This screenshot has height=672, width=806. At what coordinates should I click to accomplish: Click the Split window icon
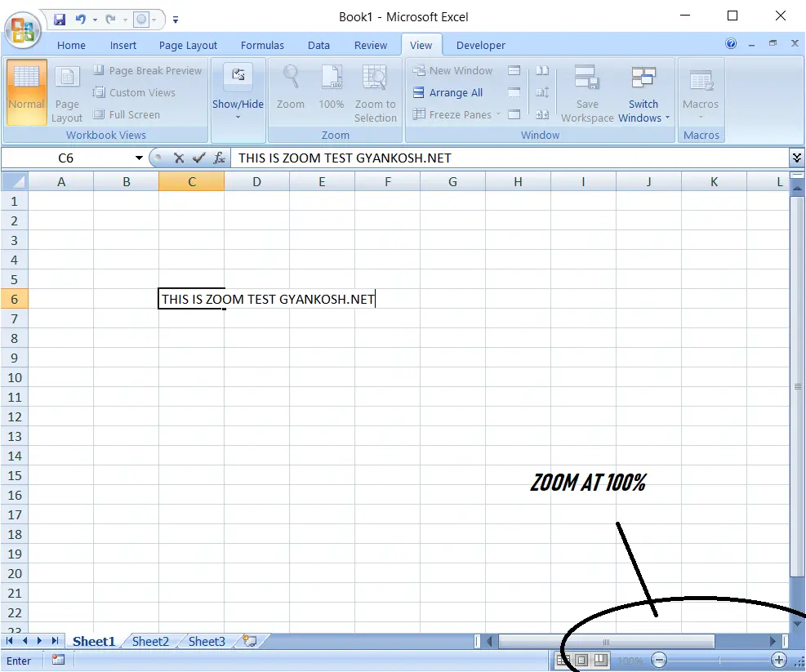click(514, 70)
